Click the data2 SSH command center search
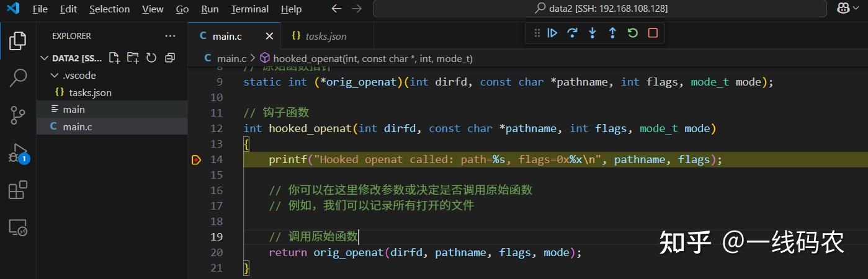 599,9
